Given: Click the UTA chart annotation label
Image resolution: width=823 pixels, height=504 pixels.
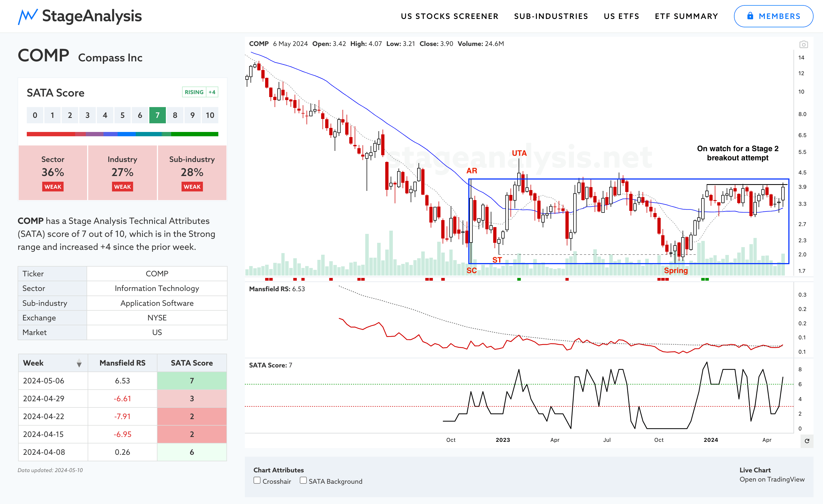Looking at the screenshot, I should (x=519, y=153).
